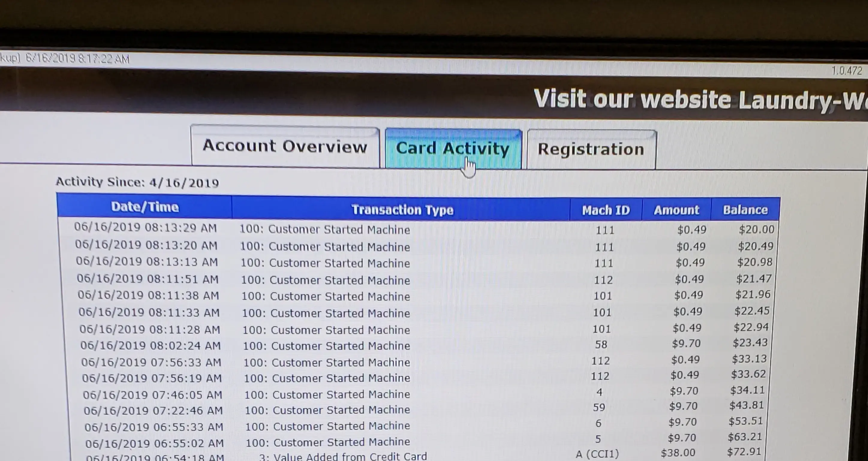Select the 08:02:24 AM machine 58 row

click(326, 346)
